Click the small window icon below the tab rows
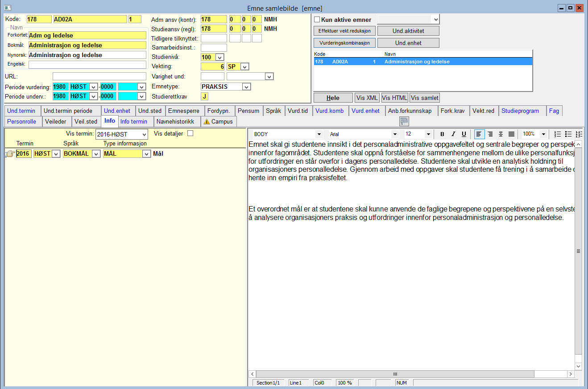588x389 pixels. [x=404, y=121]
